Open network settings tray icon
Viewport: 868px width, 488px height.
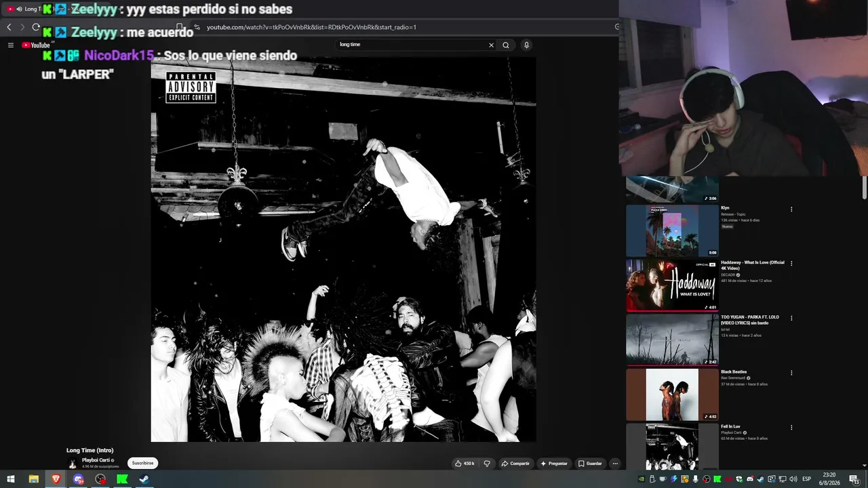783,479
